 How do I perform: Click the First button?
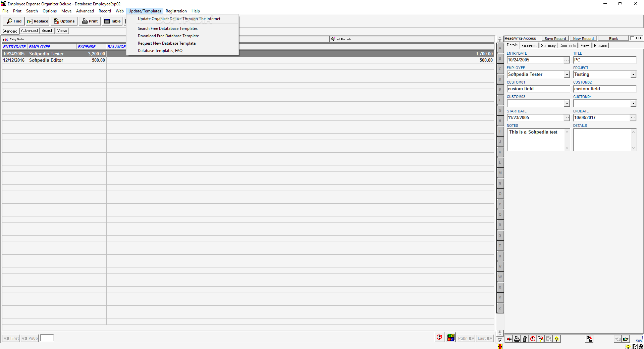(x=11, y=338)
